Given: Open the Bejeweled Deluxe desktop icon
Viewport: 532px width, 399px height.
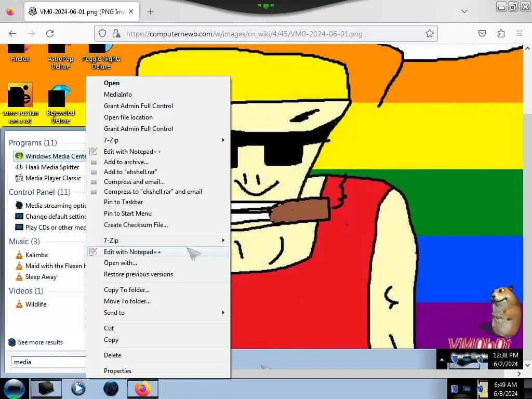Looking at the screenshot, I should (x=60, y=103).
